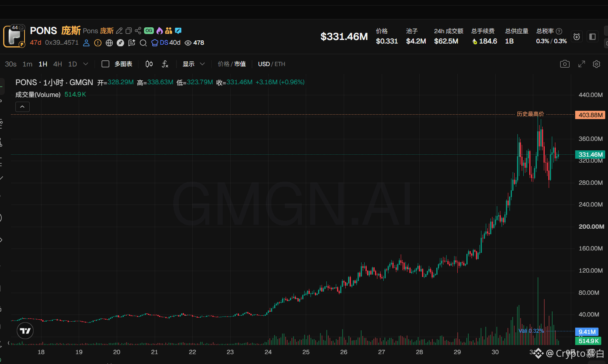Open the fx indicators menu
The width and height of the screenshot is (608, 364).
165,64
